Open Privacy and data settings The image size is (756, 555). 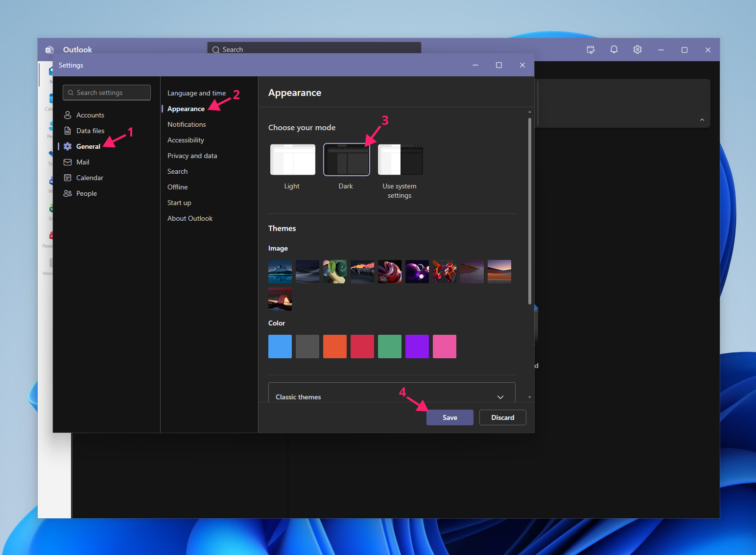click(192, 156)
